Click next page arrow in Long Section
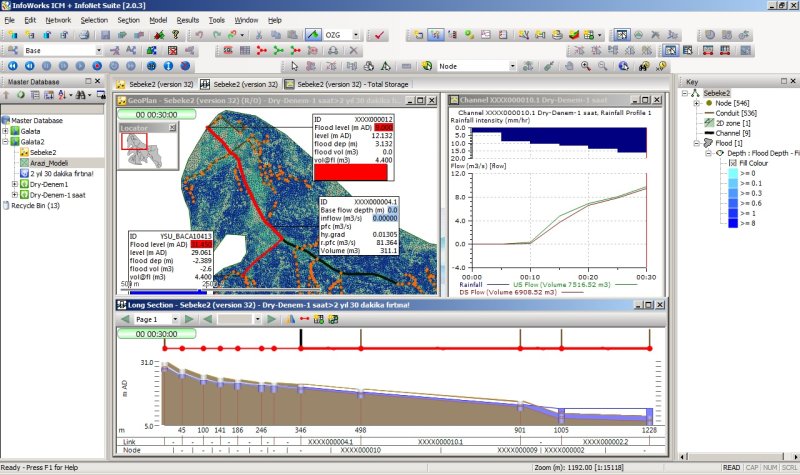This screenshot has width=800, height=475. point(187,319)
